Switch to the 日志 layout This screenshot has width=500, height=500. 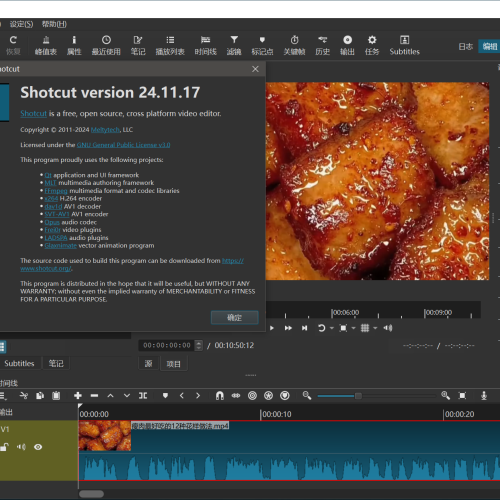pyautogui.click(x=465, y=46)
